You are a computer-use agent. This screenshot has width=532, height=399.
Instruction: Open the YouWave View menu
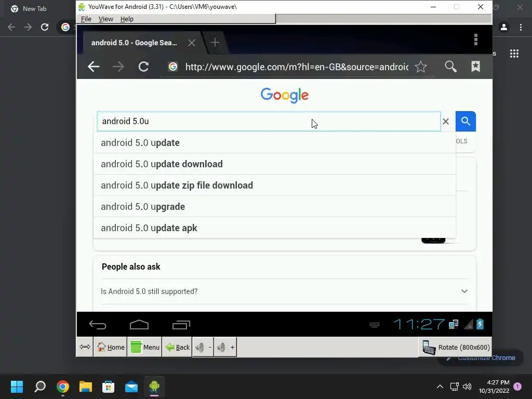point(106,19)
